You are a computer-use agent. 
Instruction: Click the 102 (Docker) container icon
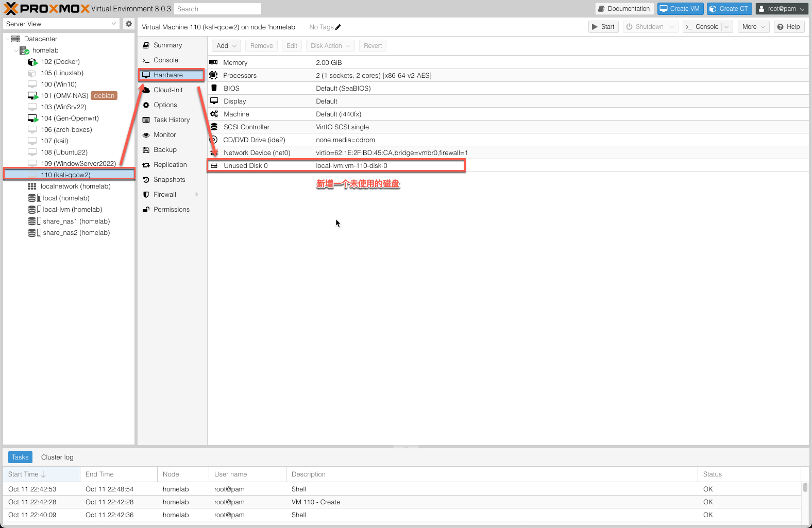pos(32,62)
